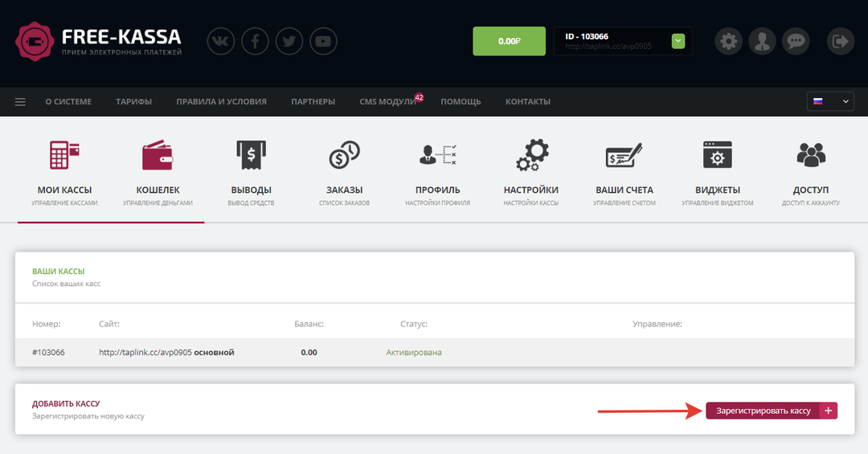This screenshot has height=454, width=868.
Task: Open the YouTube channel icon
Action: pos(323,41)
